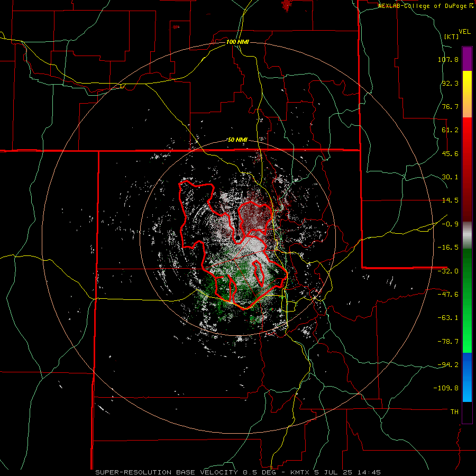Click the [KT] units label

452,36
